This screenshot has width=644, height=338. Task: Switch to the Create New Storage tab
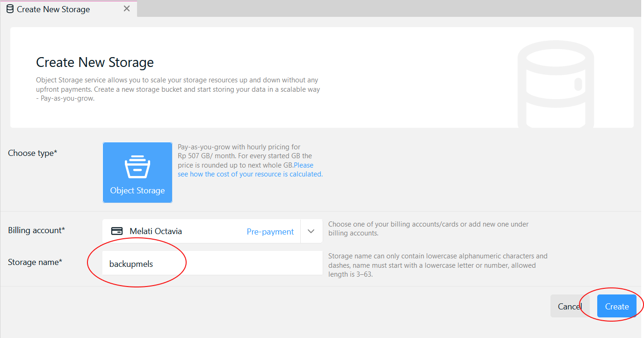pos(53,9)
